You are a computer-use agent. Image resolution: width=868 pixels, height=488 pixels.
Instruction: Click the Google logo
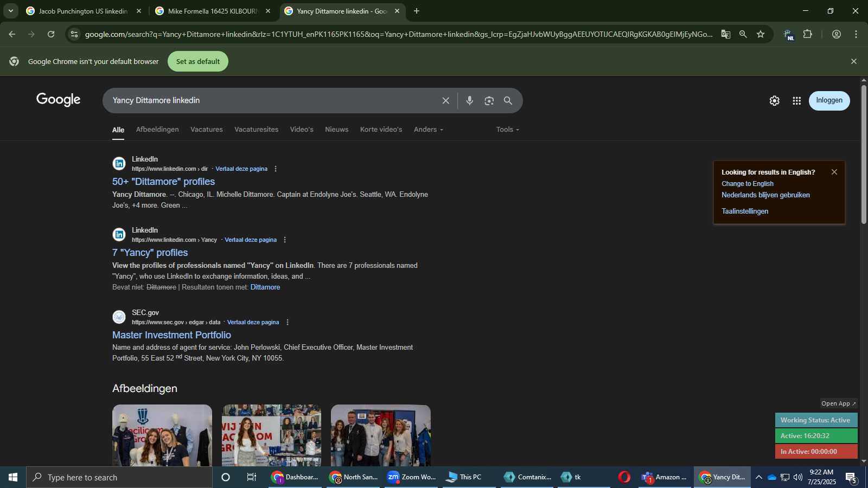(59, 100)
